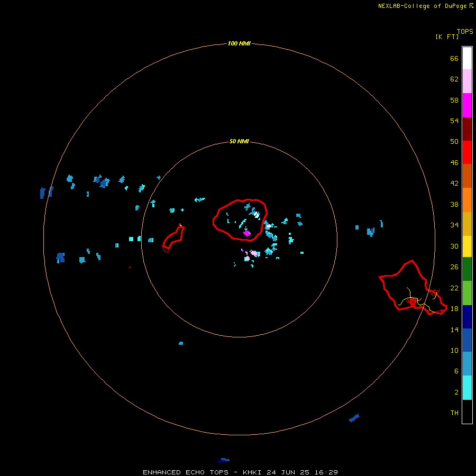Click the '66' legend value
476x476 pixels.
[454, 58]
